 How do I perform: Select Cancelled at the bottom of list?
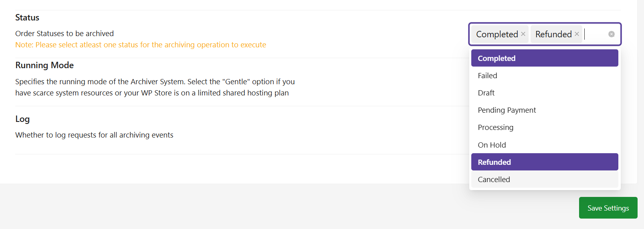(x=545, y=179)
